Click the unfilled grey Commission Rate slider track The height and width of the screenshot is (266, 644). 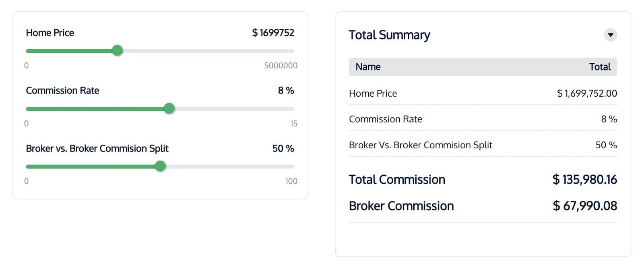click(234, 109)
